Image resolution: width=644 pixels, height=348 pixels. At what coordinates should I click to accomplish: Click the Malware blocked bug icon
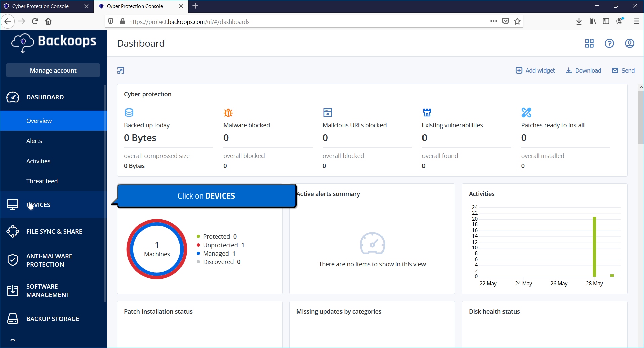(228, 113)
